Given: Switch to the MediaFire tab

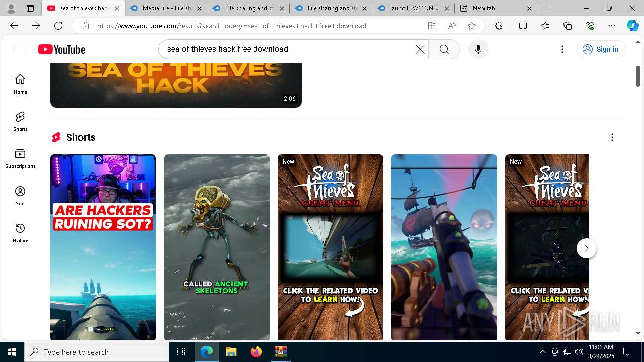Looking at the screenshot, I should tap(166, 8).
